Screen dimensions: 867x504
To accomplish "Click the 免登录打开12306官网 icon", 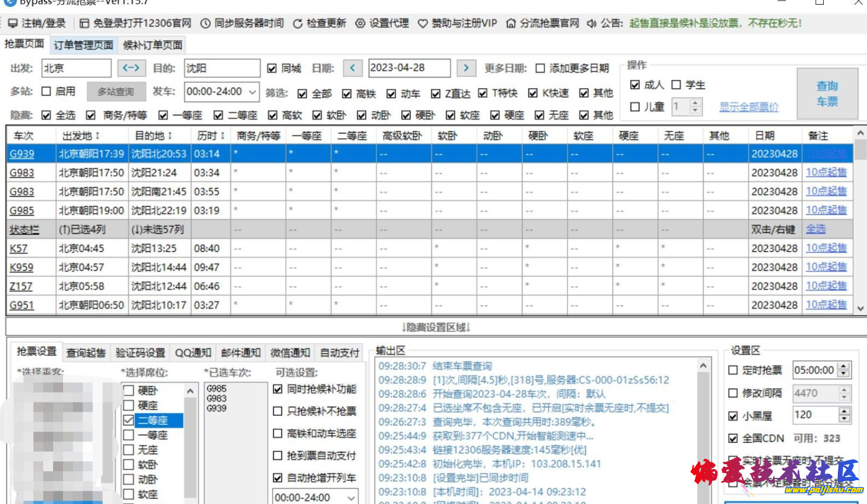I will point(85,24).
